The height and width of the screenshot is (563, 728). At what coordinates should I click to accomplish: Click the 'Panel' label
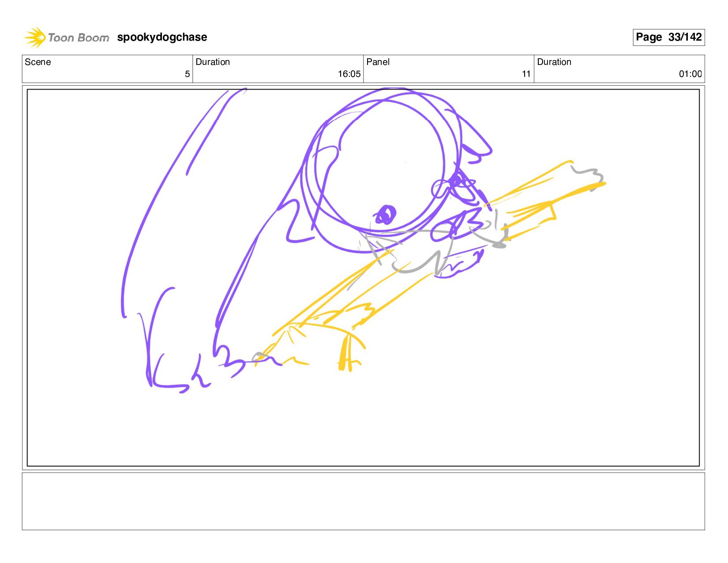pyautogui.click(x=378, y=62)
